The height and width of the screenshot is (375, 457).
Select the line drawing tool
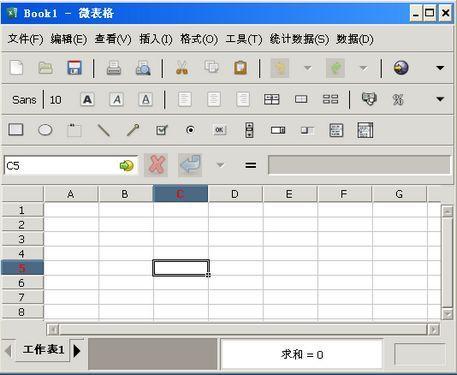tap(103, 130)
